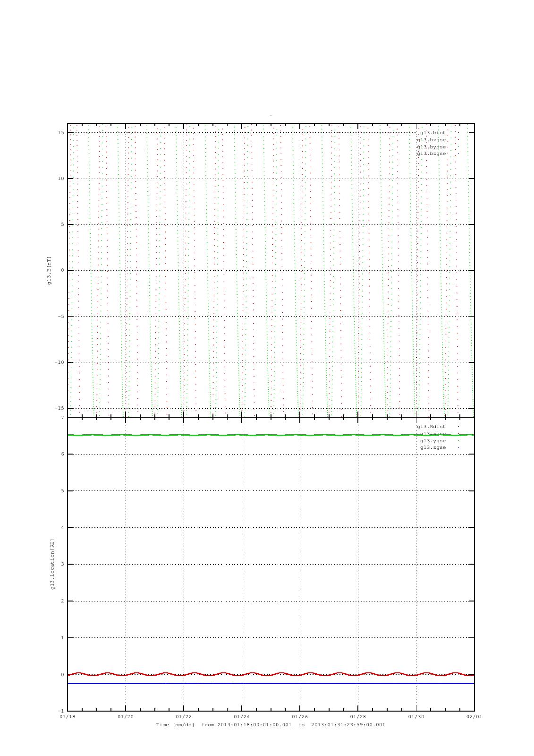The height and width of the screenshot is (756, 534).
Task: Click the g13.bxgse legend entry
Action: (x=431, y=140)
